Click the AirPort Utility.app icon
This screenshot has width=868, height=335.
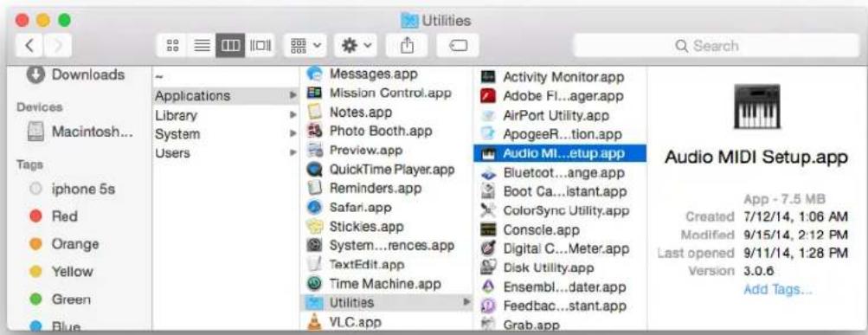(488, 115)
